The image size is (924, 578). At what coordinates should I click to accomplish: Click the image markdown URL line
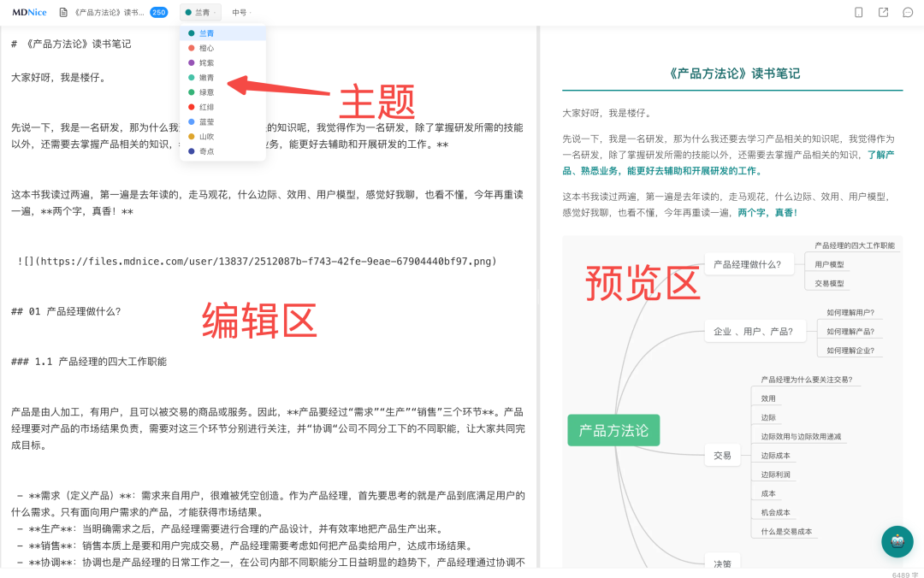tap(257, 261)
